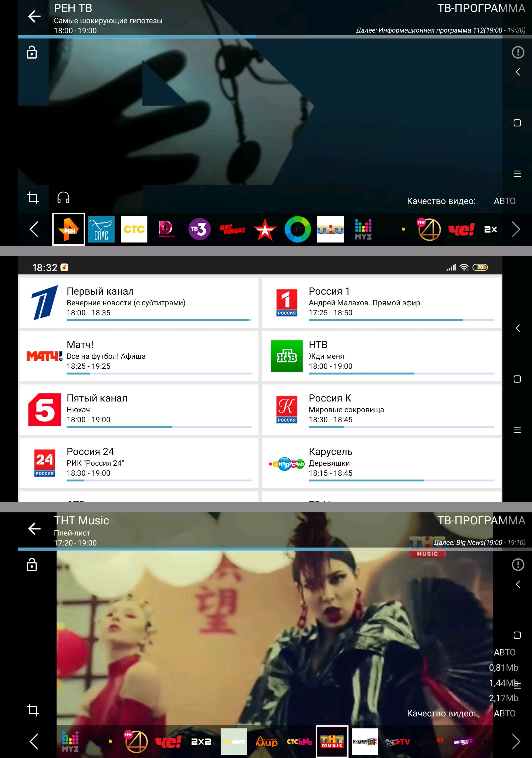This screenshot has height=758, width=532.
Task: Open Матч! from the channel list
Action: 139,356
